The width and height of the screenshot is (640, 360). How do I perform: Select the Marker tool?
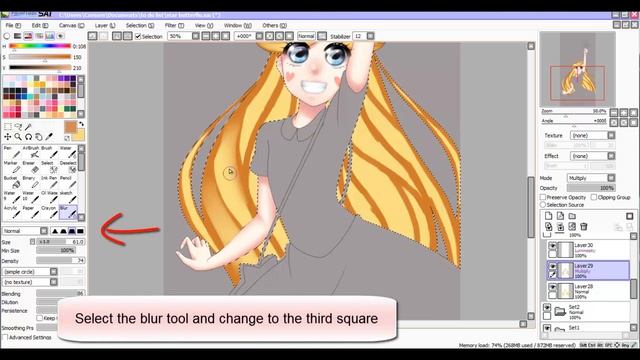point(11,167)
